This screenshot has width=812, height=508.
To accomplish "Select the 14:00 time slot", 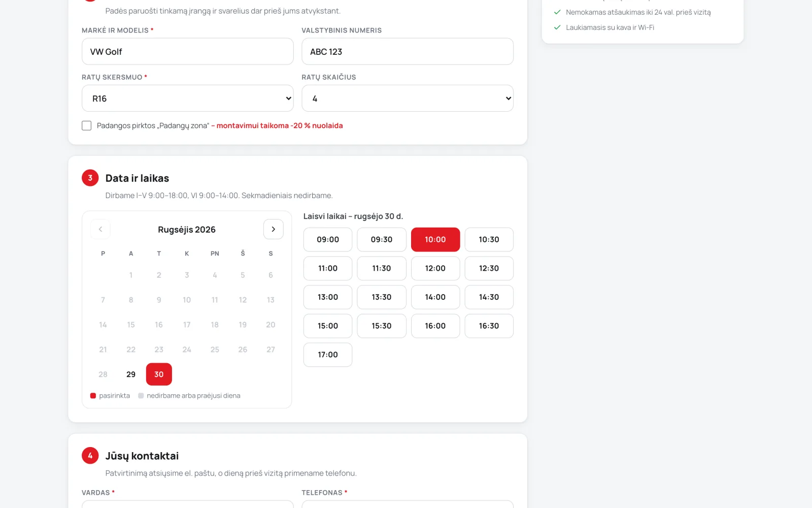I will [x=435, y=297].
